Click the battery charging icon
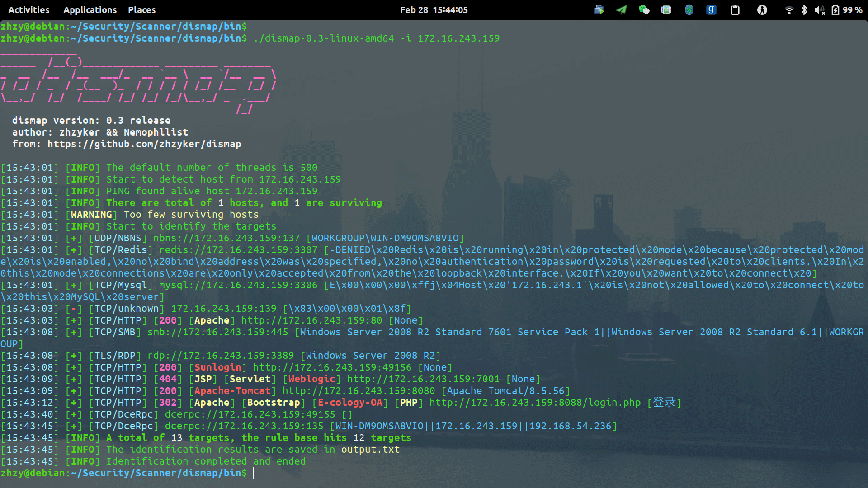 click(x=835, y=9)
